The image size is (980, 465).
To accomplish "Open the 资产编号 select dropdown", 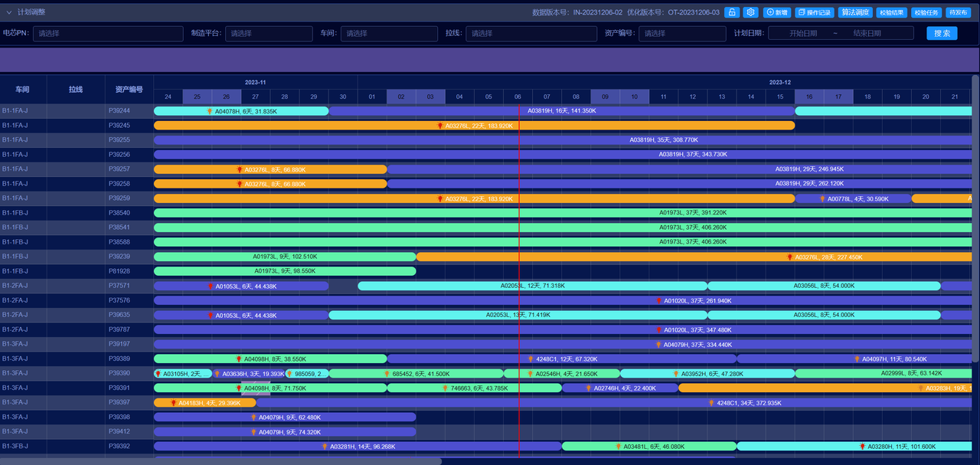I will coord(682,34).
